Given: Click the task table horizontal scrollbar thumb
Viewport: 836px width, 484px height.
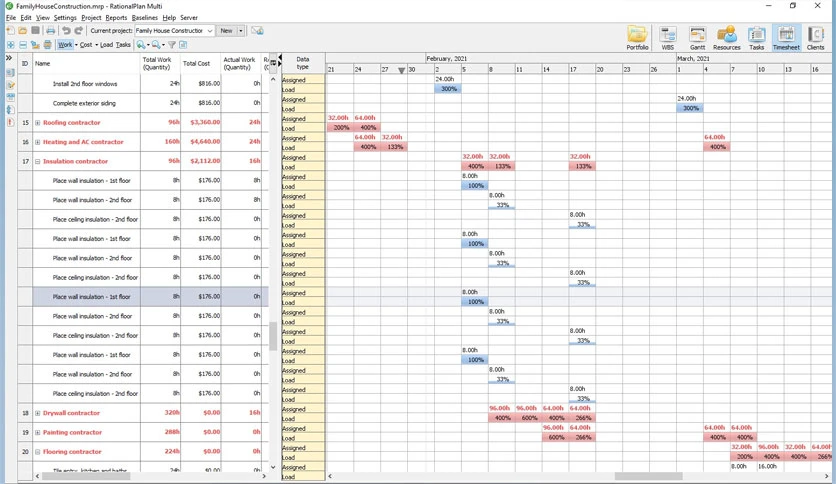Looking at the screenshot, I should pos(86,475).
